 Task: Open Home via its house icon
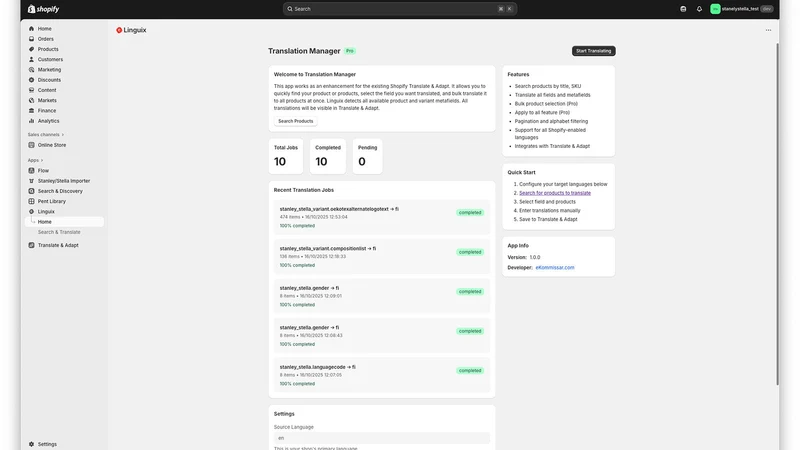pos(31,29)
